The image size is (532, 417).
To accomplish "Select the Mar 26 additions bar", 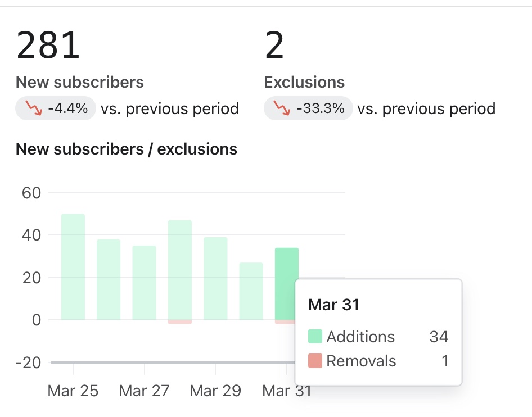I will pos(109,279).
